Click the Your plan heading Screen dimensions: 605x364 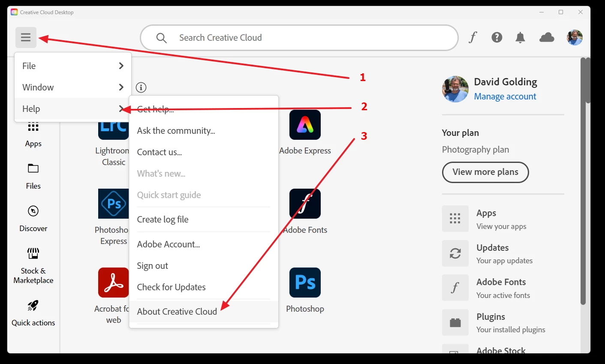(461, 133)
